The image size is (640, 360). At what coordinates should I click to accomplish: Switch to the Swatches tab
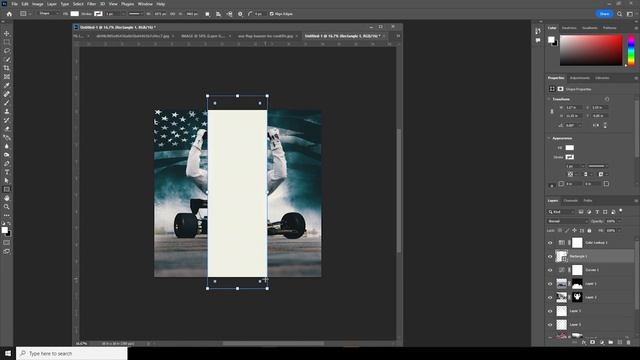(569, 28)
